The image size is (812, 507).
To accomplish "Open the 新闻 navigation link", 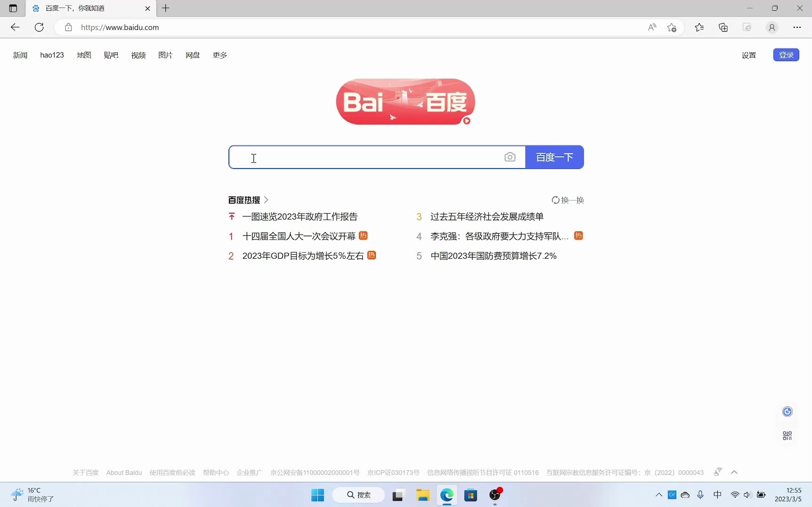I will point(20,55).
